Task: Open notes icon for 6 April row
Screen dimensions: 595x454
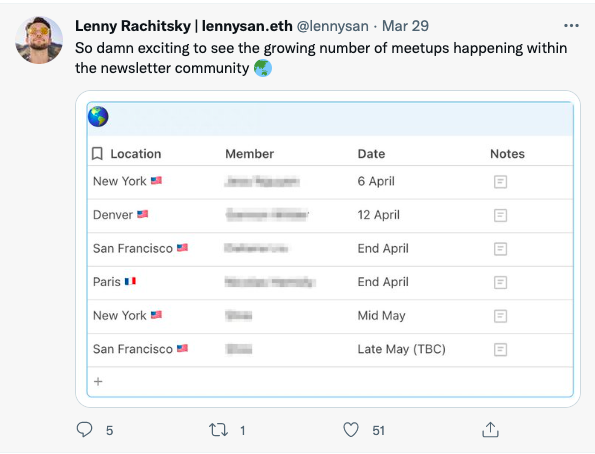Action: [x=500, y=182]
